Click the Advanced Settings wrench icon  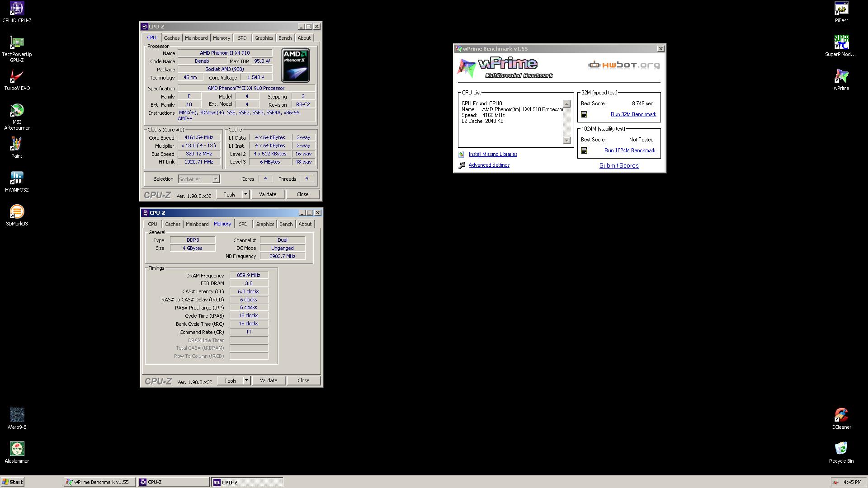462,165
